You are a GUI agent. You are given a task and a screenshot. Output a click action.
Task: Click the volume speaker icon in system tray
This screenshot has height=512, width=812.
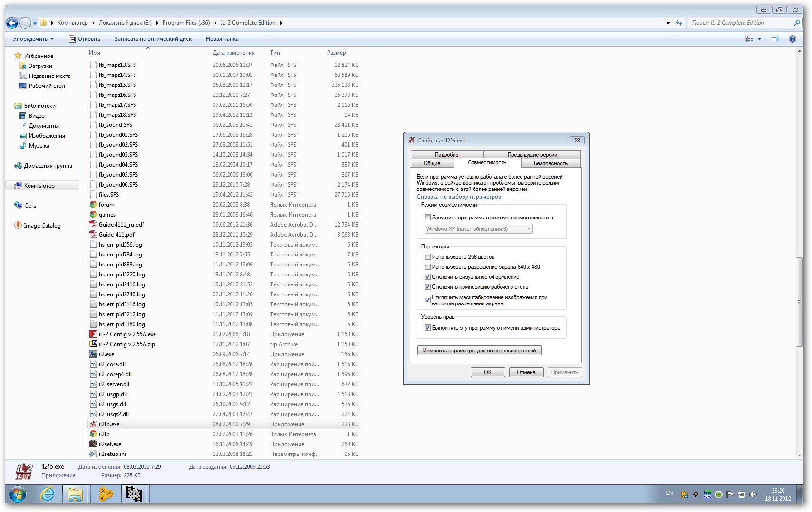pyautogui.click(x=753, y=494)
